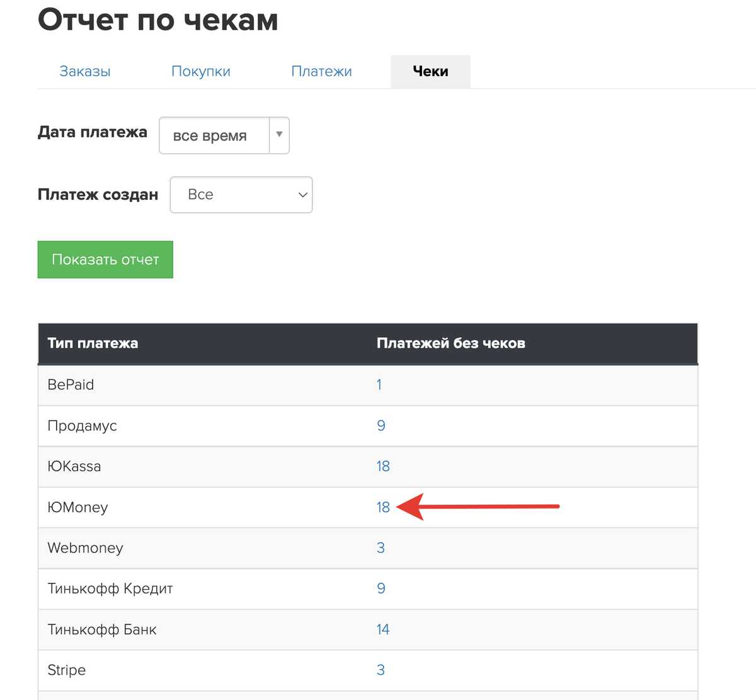Open the Webmoney count link 3
This screenshot has height=700, width=756.
pyautogui.click(x=381, y=548)
